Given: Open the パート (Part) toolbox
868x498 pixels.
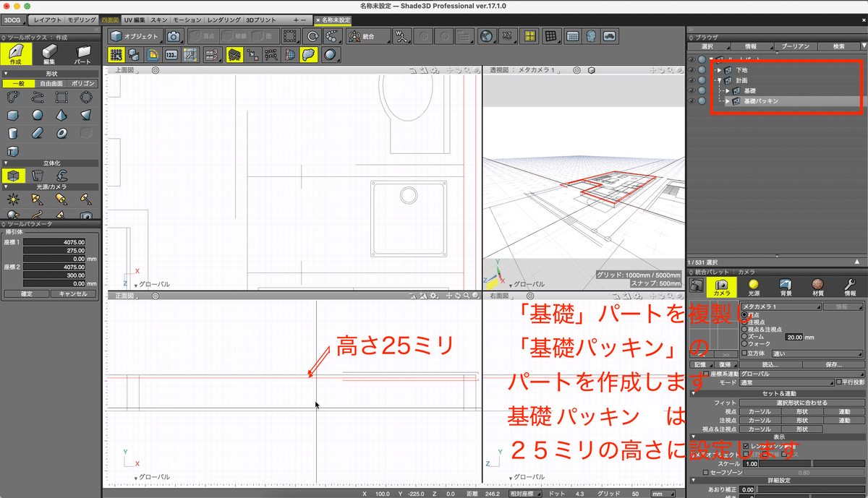Looking at the screenshot, I should click(x=84, y=53).
